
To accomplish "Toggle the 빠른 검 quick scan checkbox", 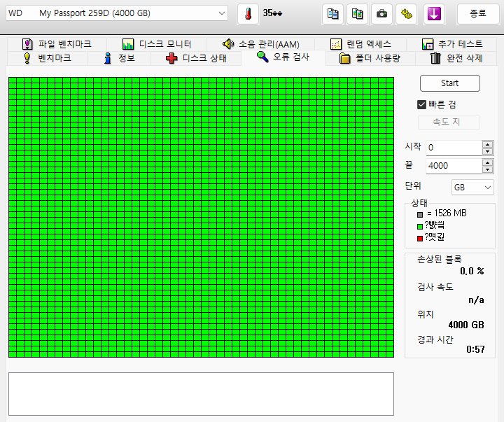I will pyautogui.click(x=421, y=104).
